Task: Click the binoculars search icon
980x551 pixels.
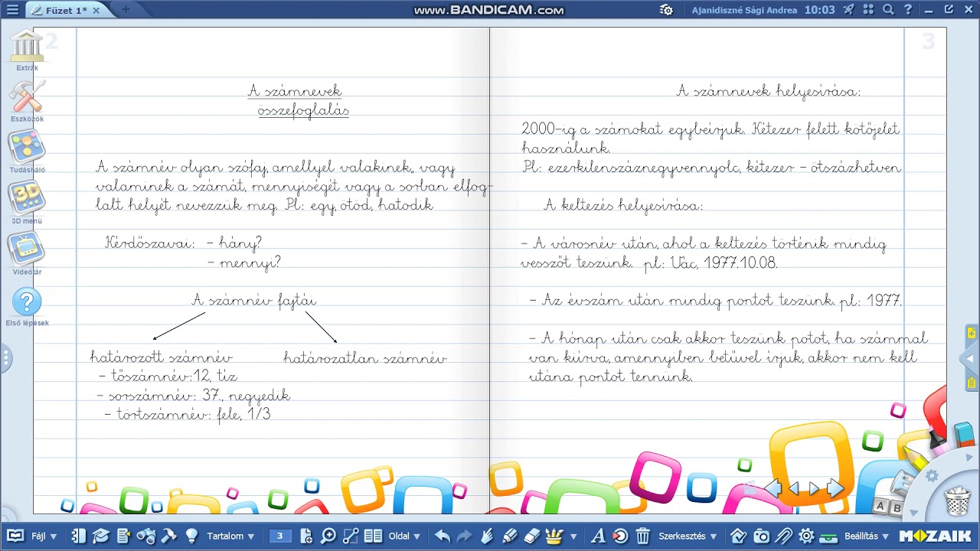Action: pyautogui.click(x=145, y=536)
